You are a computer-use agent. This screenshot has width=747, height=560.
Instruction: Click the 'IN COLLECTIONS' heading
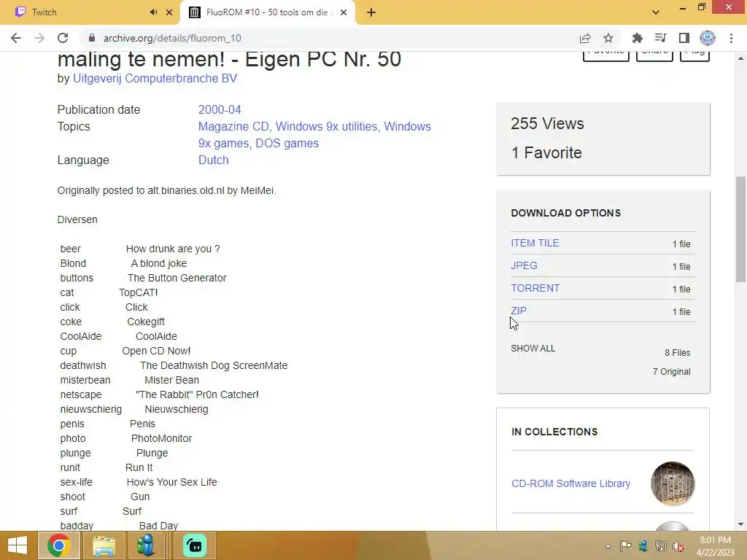click(554, 432)
